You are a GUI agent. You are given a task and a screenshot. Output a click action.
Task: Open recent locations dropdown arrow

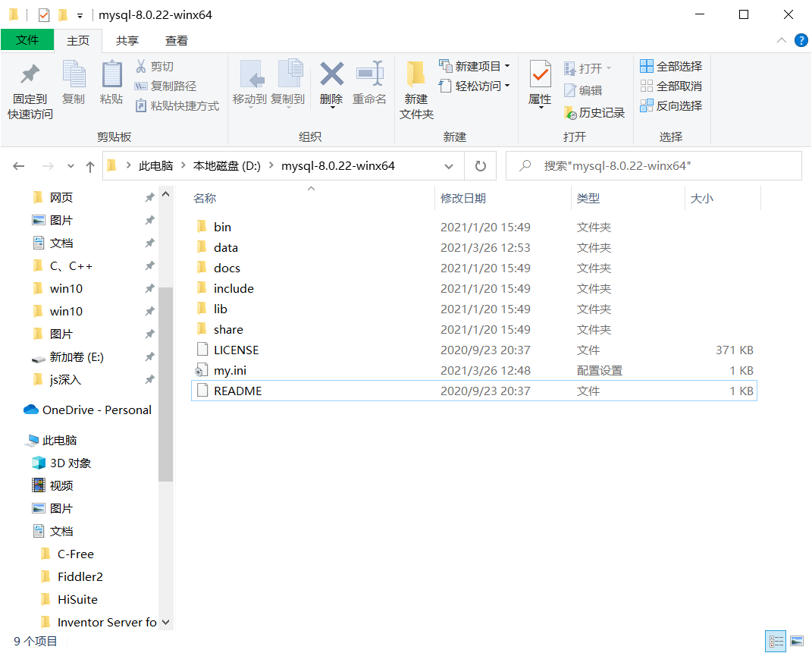tap(71, 166)
